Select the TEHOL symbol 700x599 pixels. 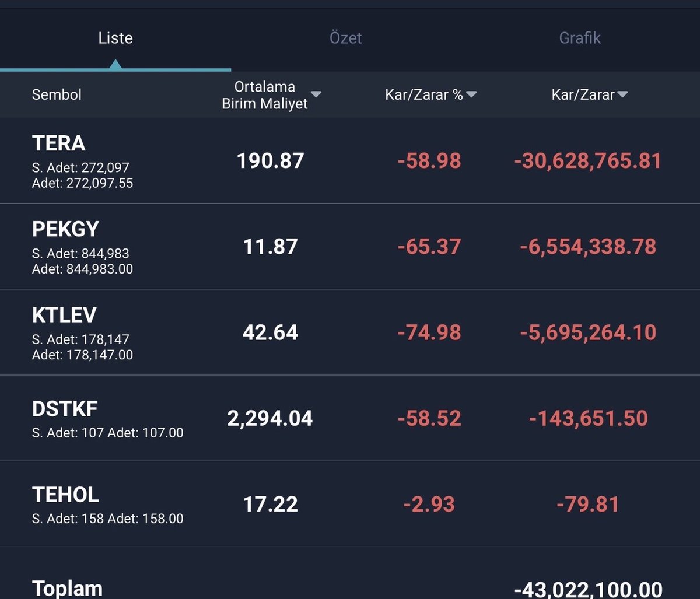click(65, 495)
